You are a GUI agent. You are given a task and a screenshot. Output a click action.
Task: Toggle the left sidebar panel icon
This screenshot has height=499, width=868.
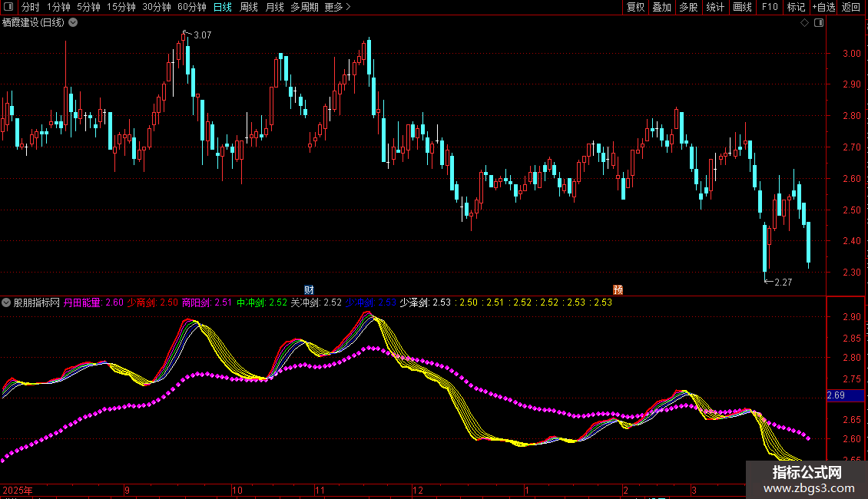point(9,8)
